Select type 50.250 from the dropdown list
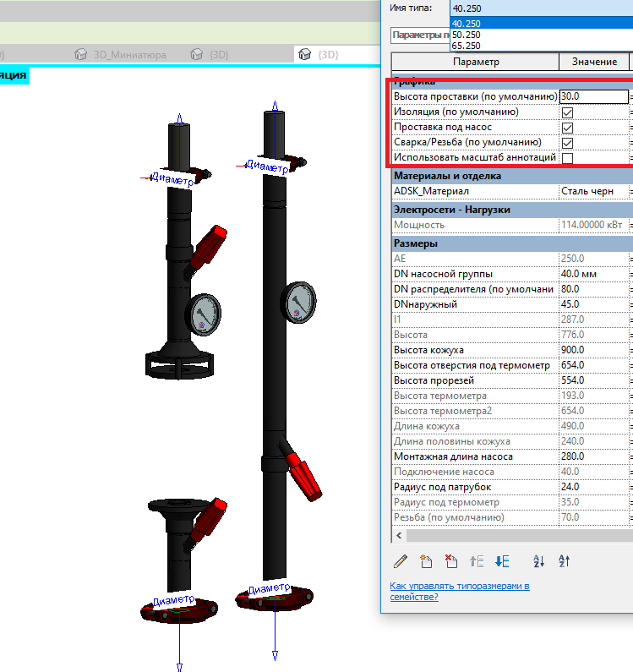The width and height of the screenshot is (633, 672). tap(466, 35)
